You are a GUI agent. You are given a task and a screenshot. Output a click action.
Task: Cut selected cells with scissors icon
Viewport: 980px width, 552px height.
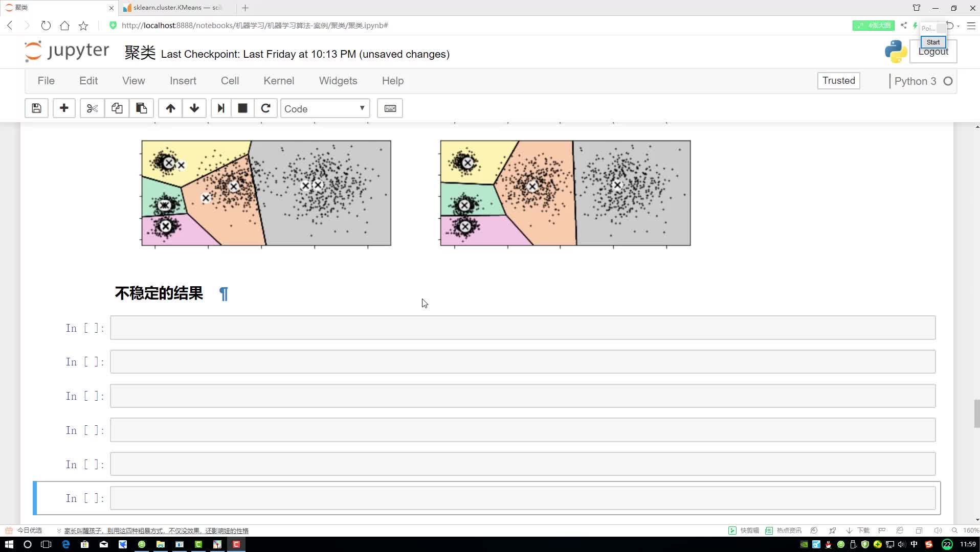[92, 108]
